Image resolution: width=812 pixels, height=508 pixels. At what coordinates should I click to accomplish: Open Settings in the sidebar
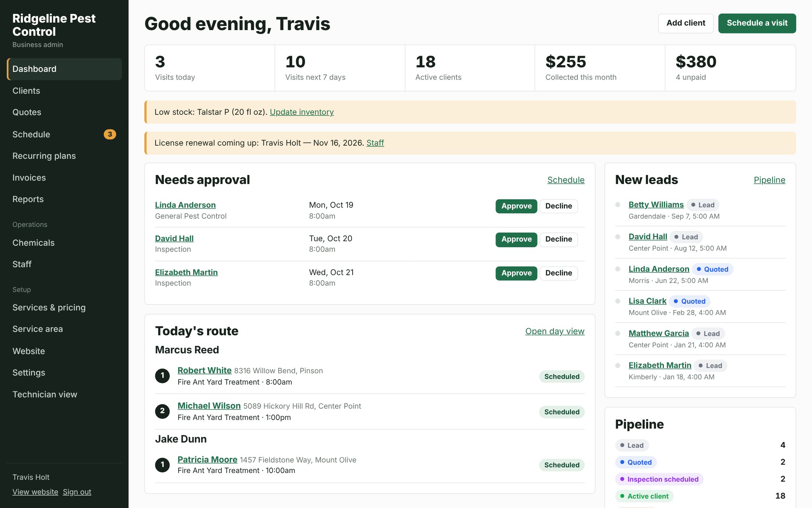(64, 373)
